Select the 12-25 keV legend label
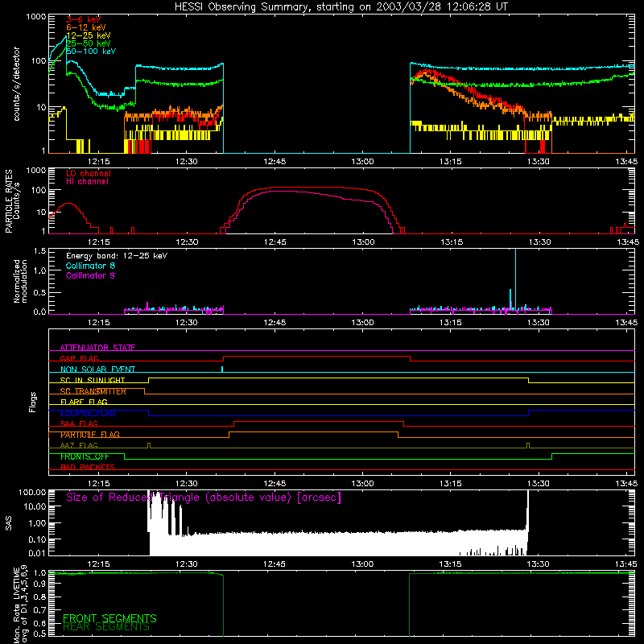Image resolution: width=644 pixels, height=644 pixels. [x=89, y=35]
